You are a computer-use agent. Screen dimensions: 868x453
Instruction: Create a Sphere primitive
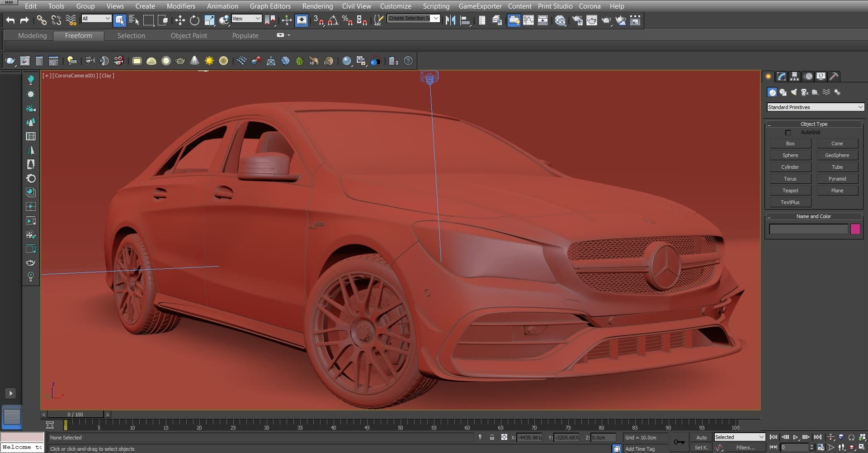(x=790, y=155)
